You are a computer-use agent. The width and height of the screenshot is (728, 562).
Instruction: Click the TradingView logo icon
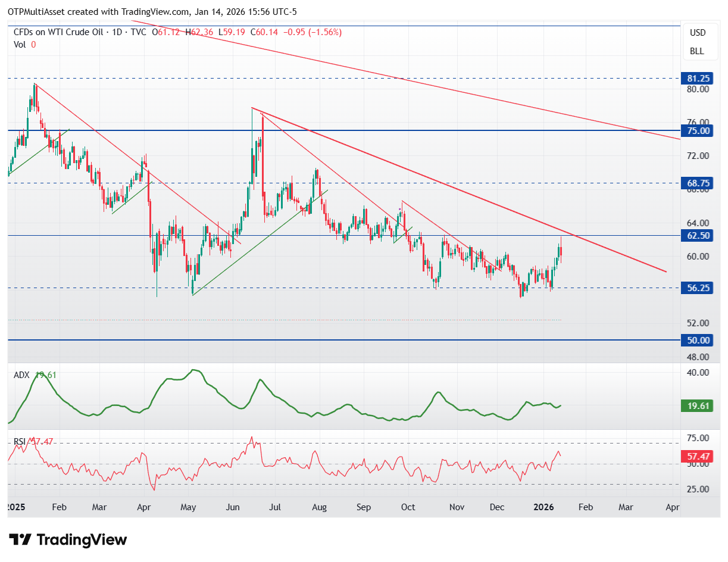click(x=21, y=540)
